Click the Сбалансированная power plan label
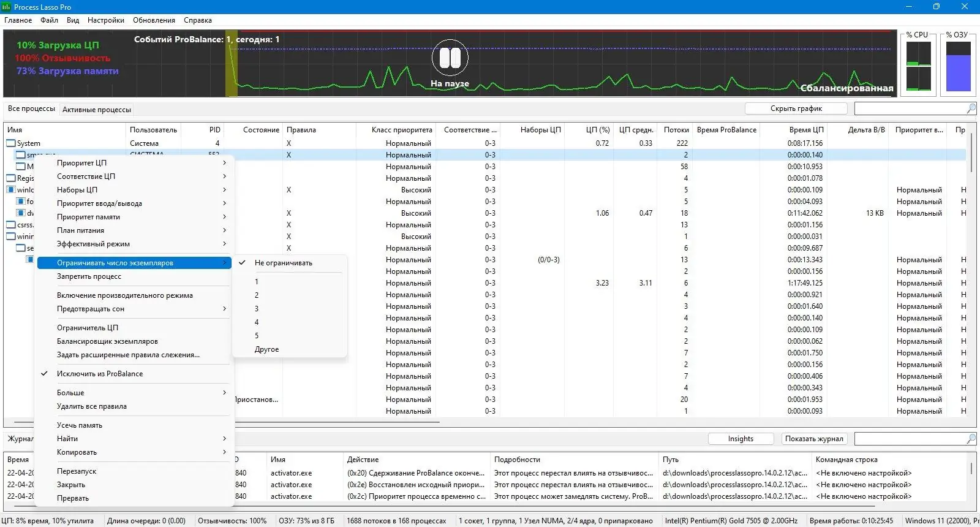 [x=846, y=88]
